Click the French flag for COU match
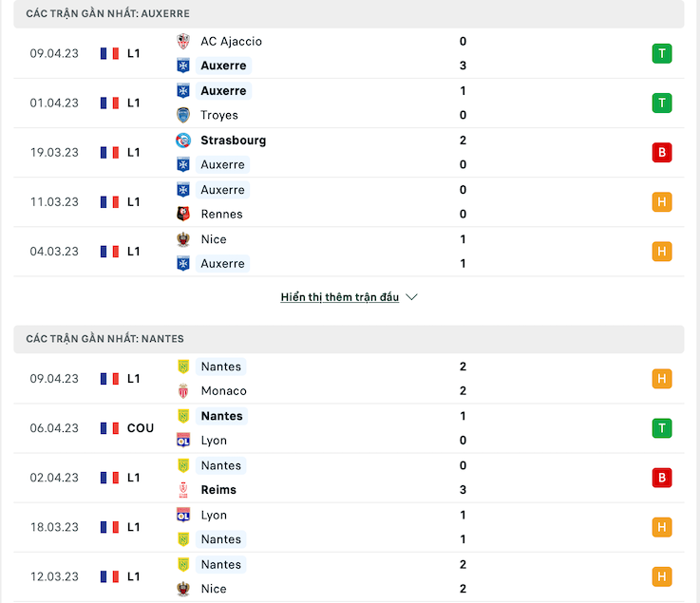Image resolution: width=700 pixels, height=603 pixels. pos(110,428)
